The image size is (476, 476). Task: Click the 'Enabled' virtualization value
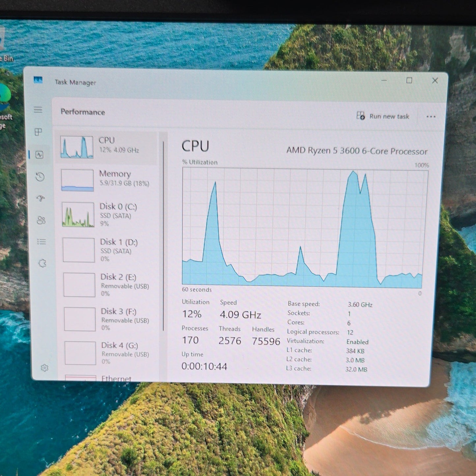(x=357, y=342)
